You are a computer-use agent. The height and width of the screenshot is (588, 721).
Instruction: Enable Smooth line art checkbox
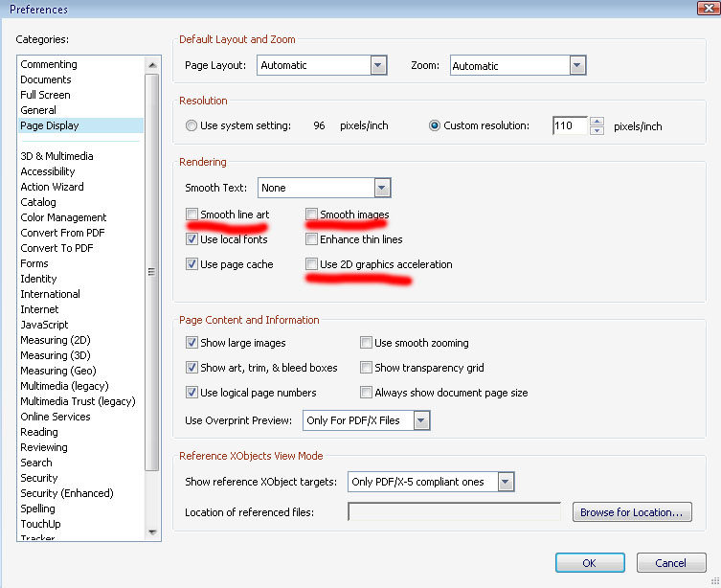(192, 215)
